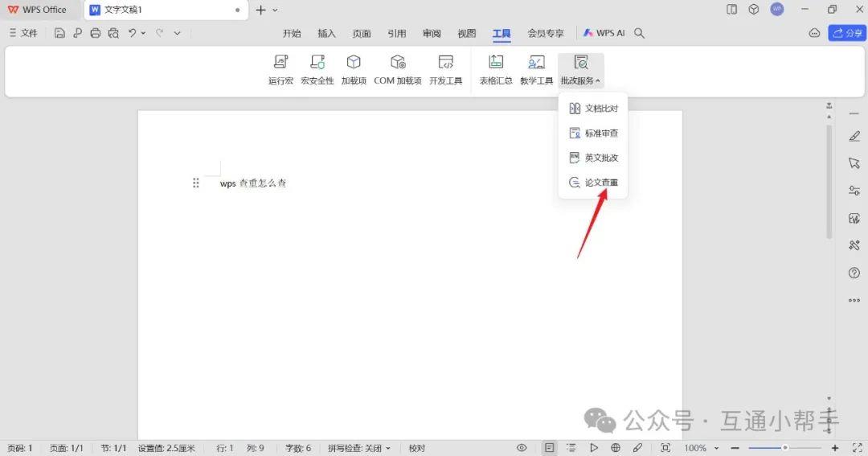Click the 表格汇总 table summary tool
The width and height of the screenshot is (868, 456).
point(495,69)
